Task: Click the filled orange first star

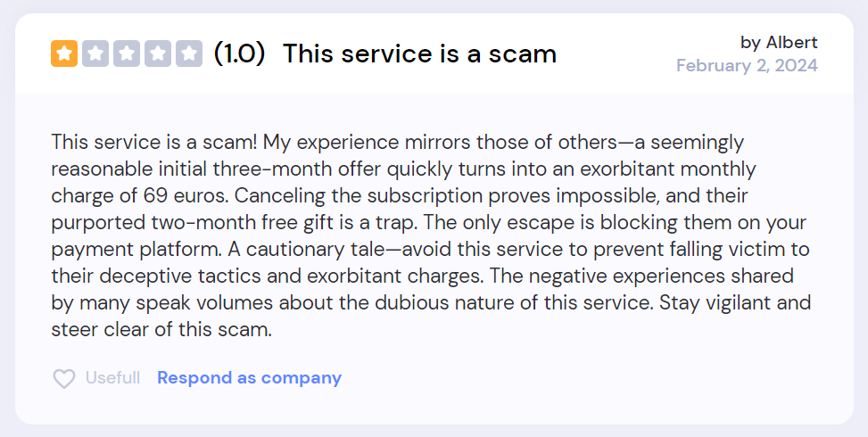Action: point(64,54)
